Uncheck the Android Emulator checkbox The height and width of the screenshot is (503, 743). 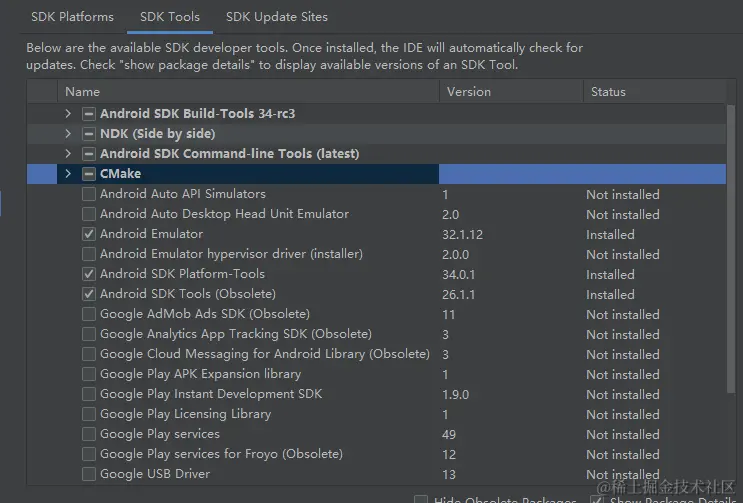pos(89,234)
